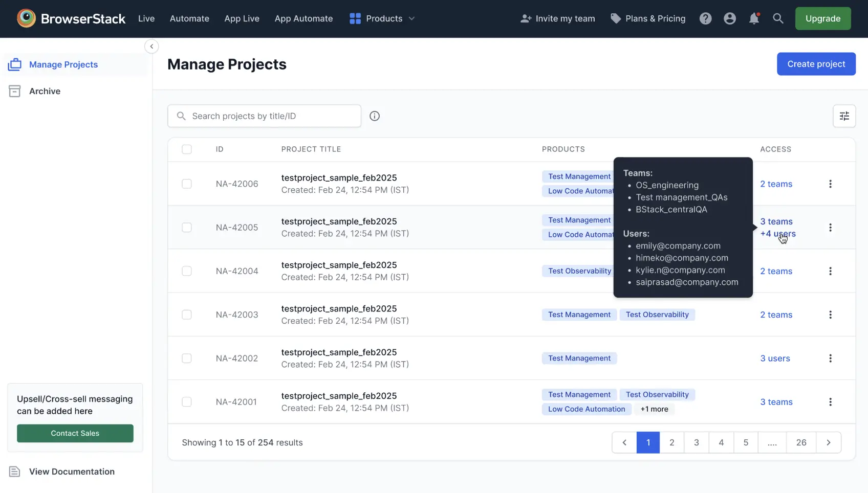868x493 pixels.
Task: Expand the Products dropdown
Action: coord(382,18)
